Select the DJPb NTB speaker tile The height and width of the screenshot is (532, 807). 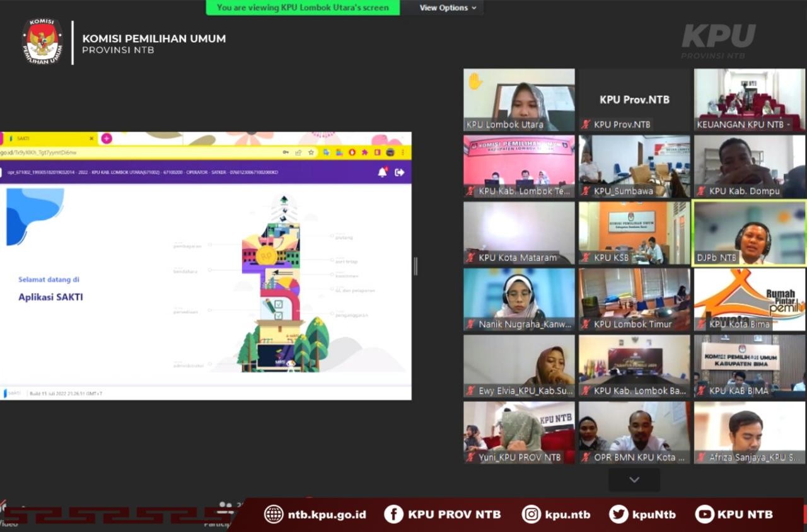750,233
